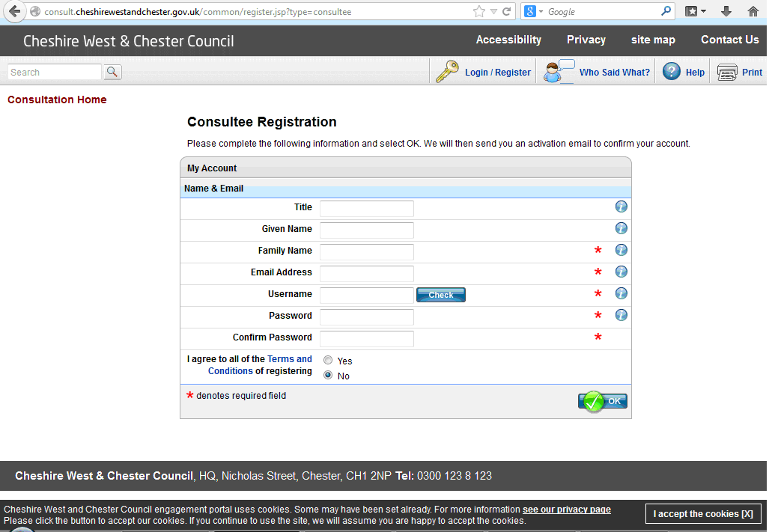
Task: Go to Consultation Home
Action: tap(57, 100)
